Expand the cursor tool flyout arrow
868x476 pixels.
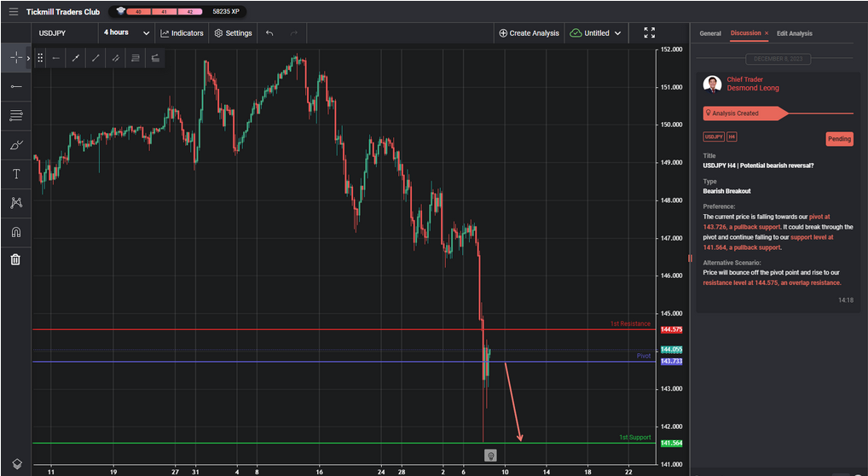[x=28, y=58]
